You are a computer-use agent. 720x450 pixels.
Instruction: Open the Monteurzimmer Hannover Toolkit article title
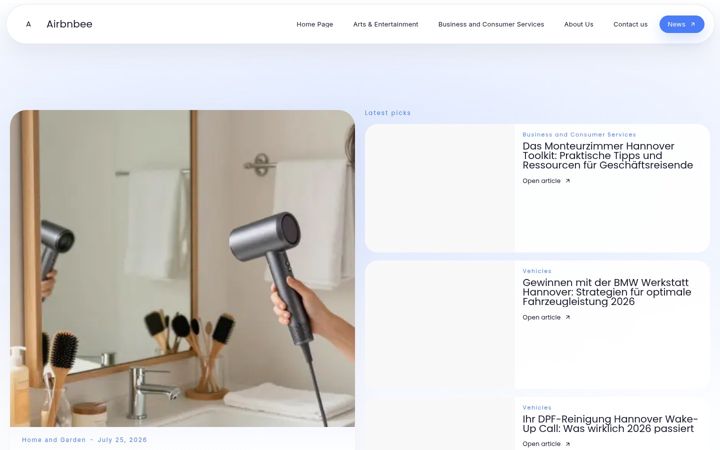point(608,156)
